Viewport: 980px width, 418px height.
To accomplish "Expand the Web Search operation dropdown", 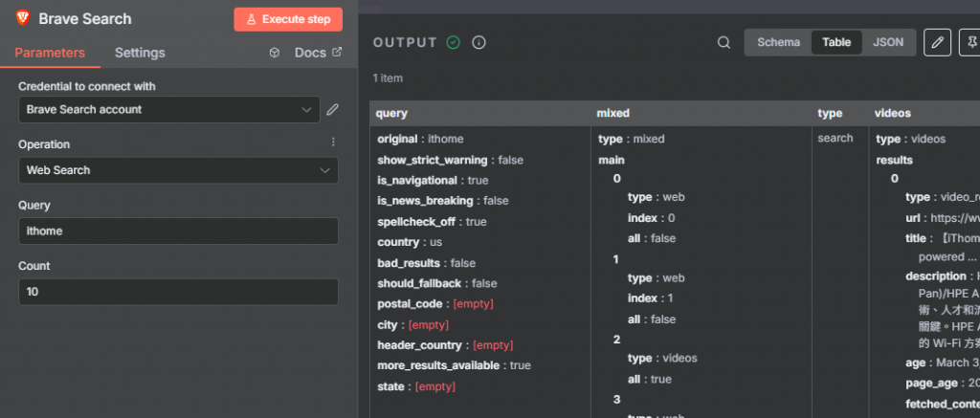I will [x=178, y=170].
